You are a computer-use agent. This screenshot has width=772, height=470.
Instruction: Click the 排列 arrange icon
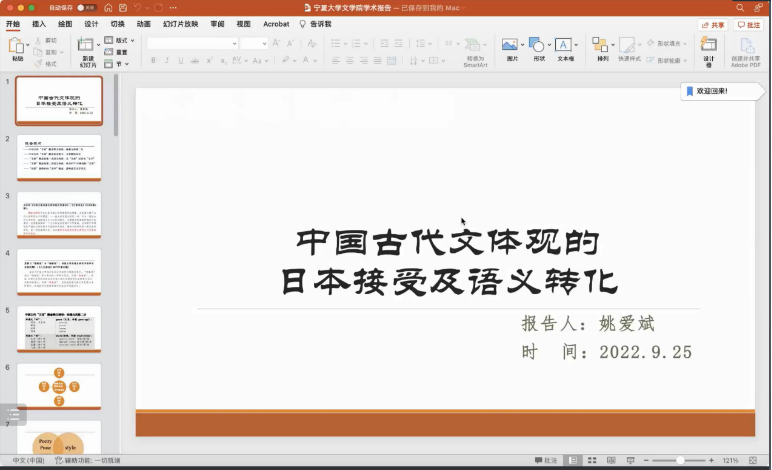pyautogui.click(x=600, y=45)
